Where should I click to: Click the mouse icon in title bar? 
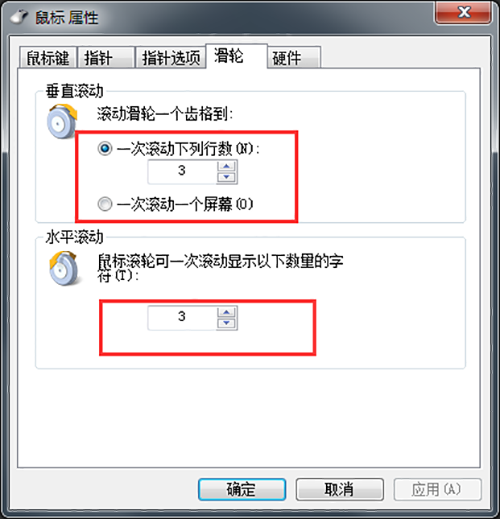[x=19, y=17]
